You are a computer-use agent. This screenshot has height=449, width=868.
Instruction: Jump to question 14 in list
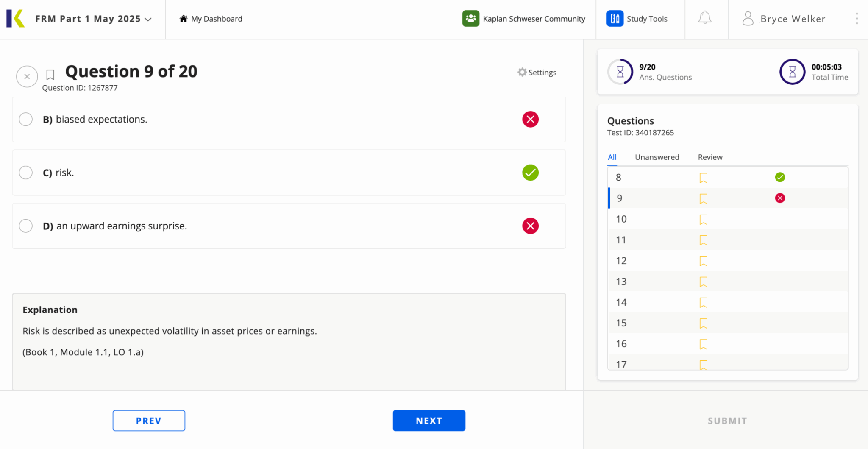[621, 302]
